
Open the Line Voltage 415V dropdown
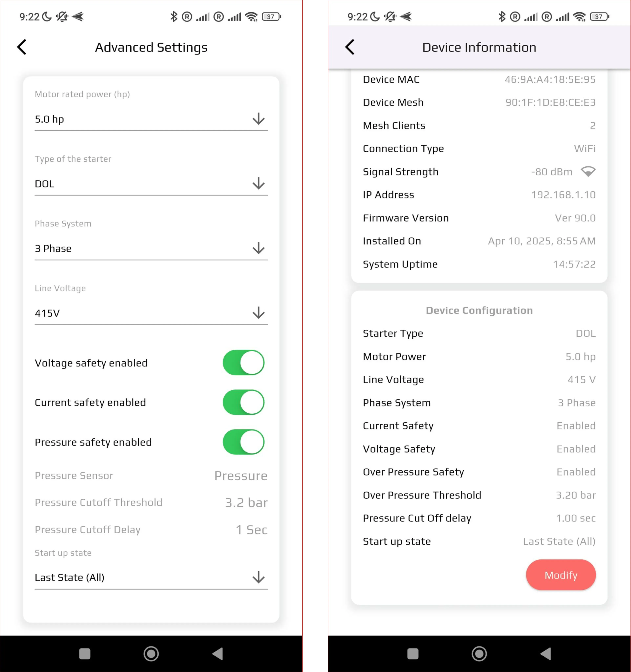(151, 313)
